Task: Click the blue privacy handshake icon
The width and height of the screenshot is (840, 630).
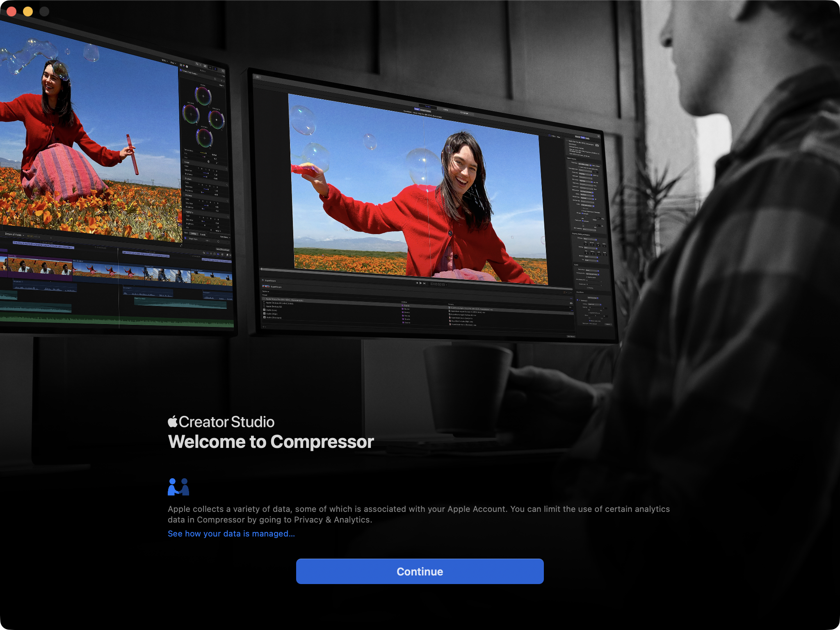Action: click(178, 487)
